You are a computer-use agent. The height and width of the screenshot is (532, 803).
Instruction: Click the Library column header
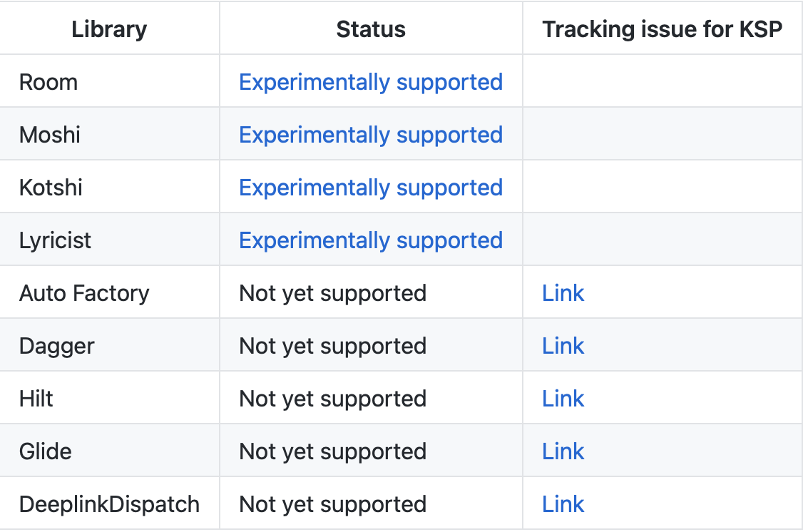click(109, 29)
